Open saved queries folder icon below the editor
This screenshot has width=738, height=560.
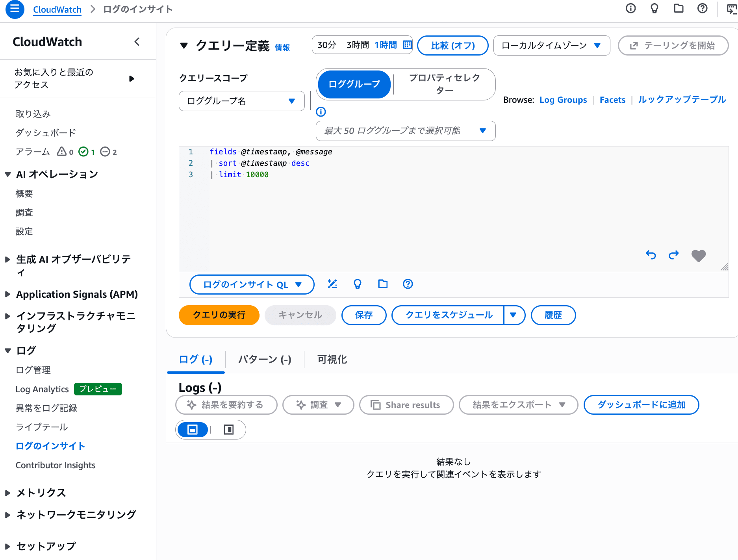382,284
